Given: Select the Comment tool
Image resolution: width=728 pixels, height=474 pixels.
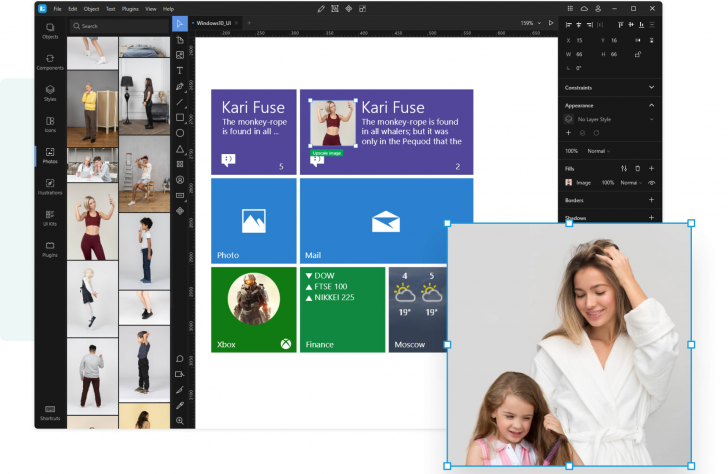Looking at the screenshot, I should tap(180, 359).
